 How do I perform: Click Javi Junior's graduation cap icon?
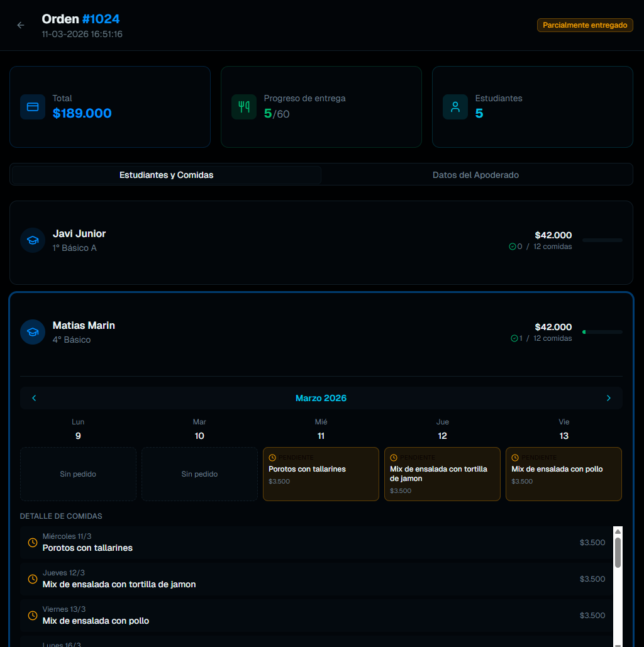(33, 240)
